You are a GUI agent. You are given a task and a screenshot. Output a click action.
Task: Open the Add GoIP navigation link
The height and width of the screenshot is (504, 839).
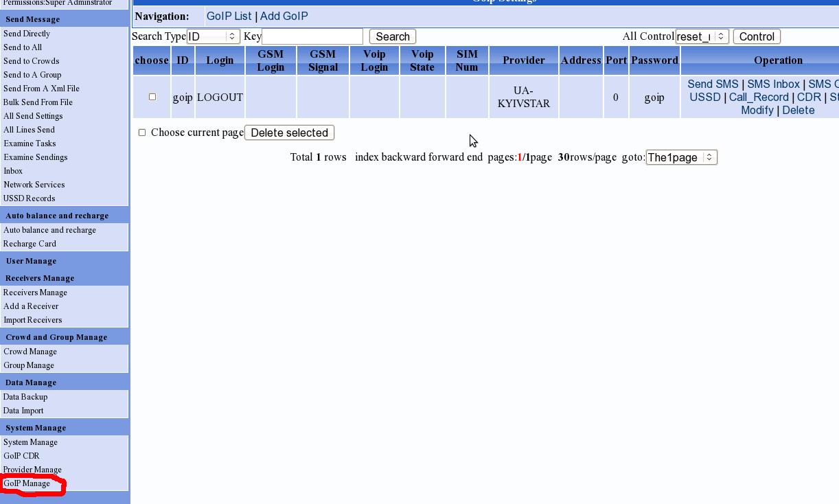click(x=284, y=16)
